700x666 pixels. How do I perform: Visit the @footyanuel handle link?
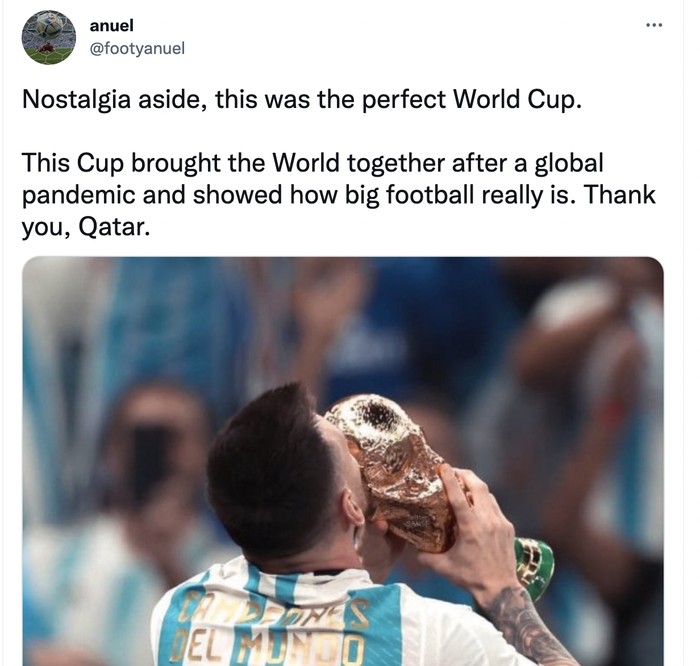pyautogui.click(x=144, y=47)
